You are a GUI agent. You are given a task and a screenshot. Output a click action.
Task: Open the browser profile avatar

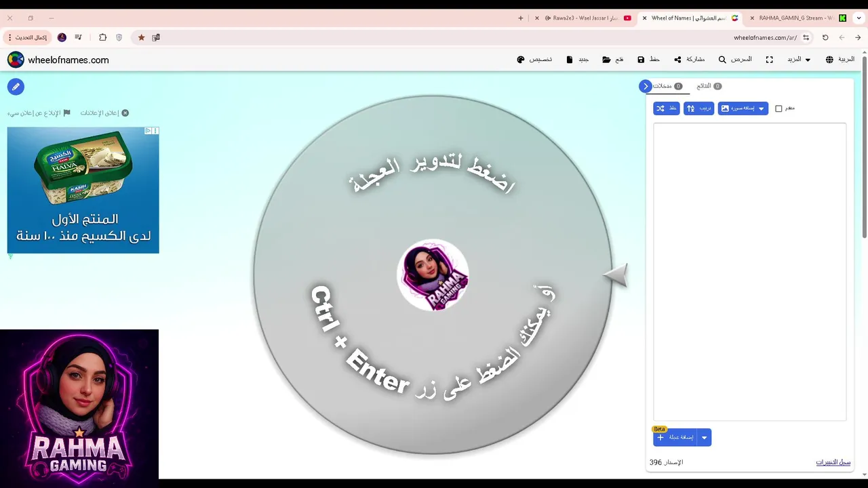pos(62,37)
